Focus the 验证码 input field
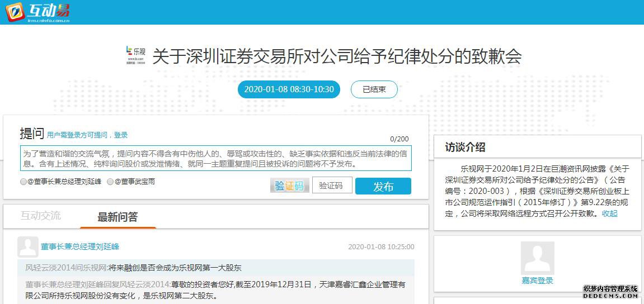Screen dimensions: 644x304 tap(332, 186)
